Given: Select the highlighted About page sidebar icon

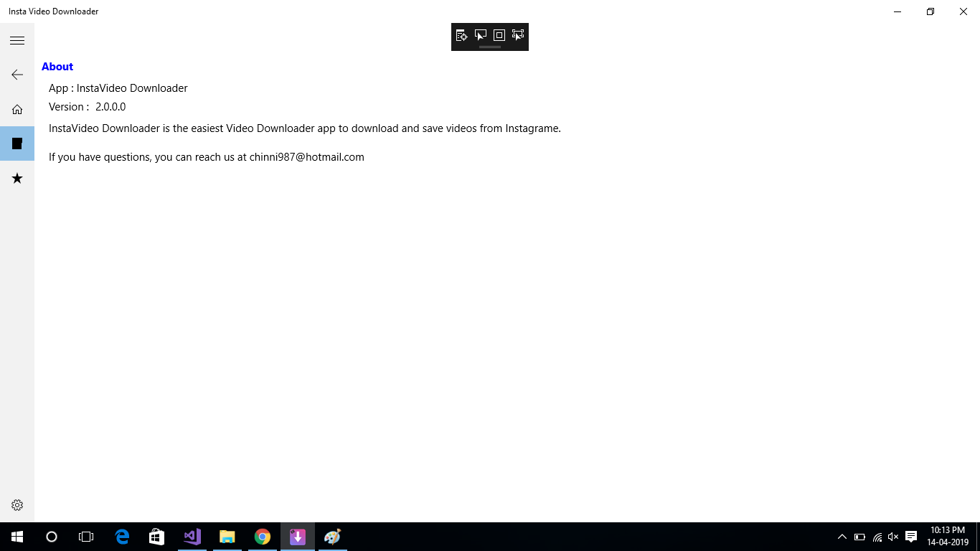Looking at the screenshot, I should (x=17, y=143).
